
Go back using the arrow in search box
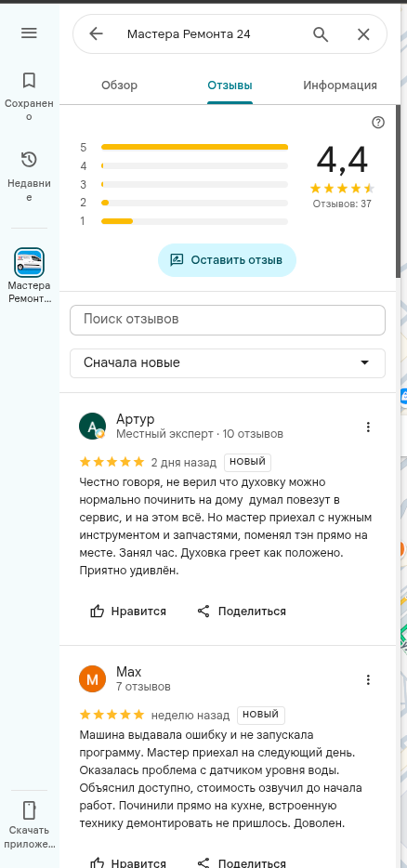pyautogui.click(x=96, y=34)
